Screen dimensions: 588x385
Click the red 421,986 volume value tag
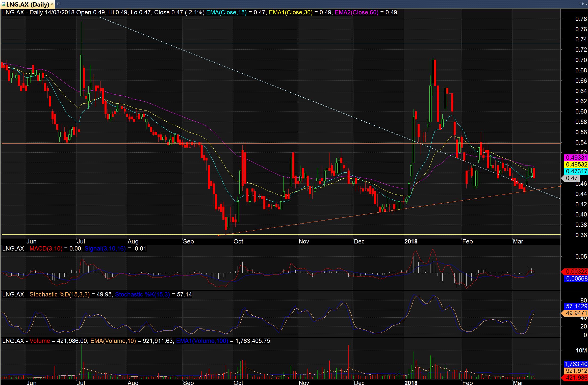point(574,378)
